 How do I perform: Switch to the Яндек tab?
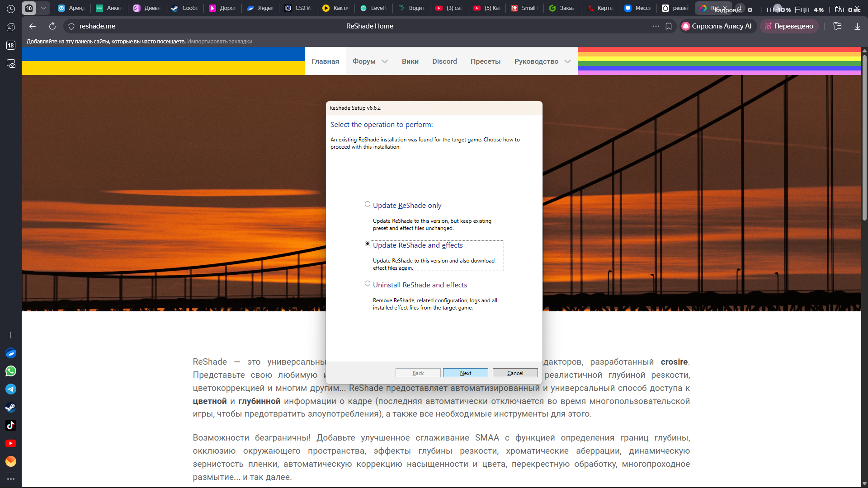260,8
